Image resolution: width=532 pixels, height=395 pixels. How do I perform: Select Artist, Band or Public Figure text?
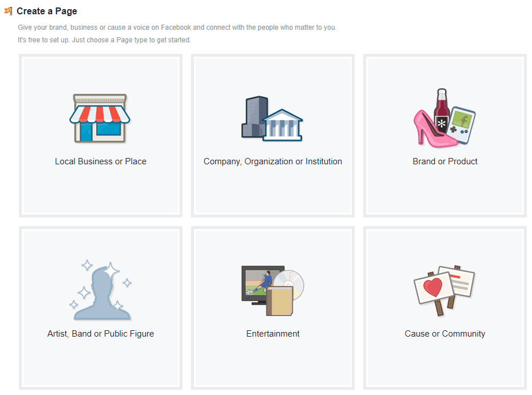tap(101, 334)
